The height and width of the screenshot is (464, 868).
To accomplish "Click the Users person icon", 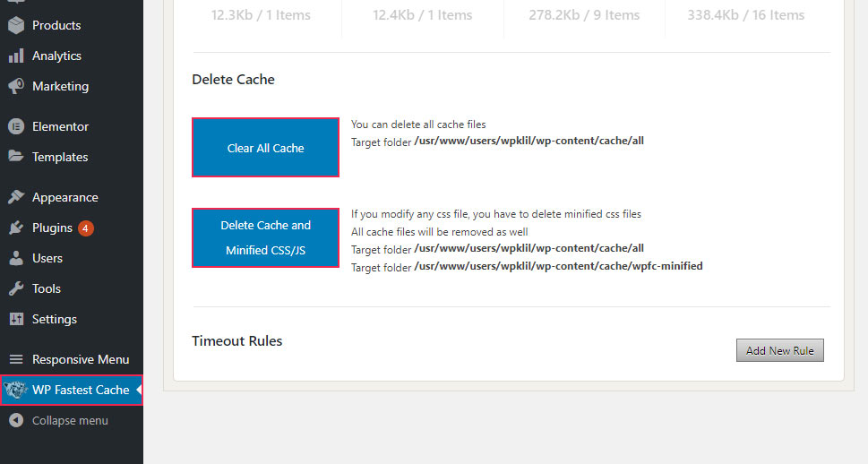I will click(16, 258).
